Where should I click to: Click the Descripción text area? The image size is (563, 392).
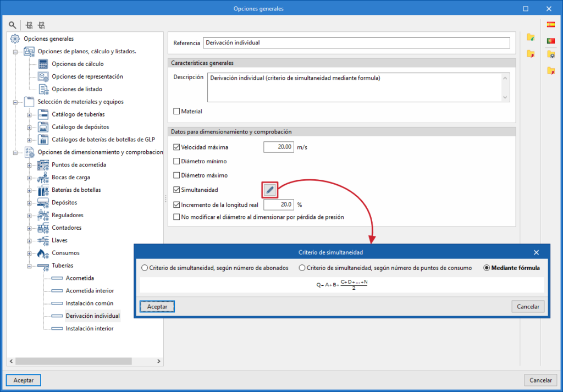pos(358,87)
